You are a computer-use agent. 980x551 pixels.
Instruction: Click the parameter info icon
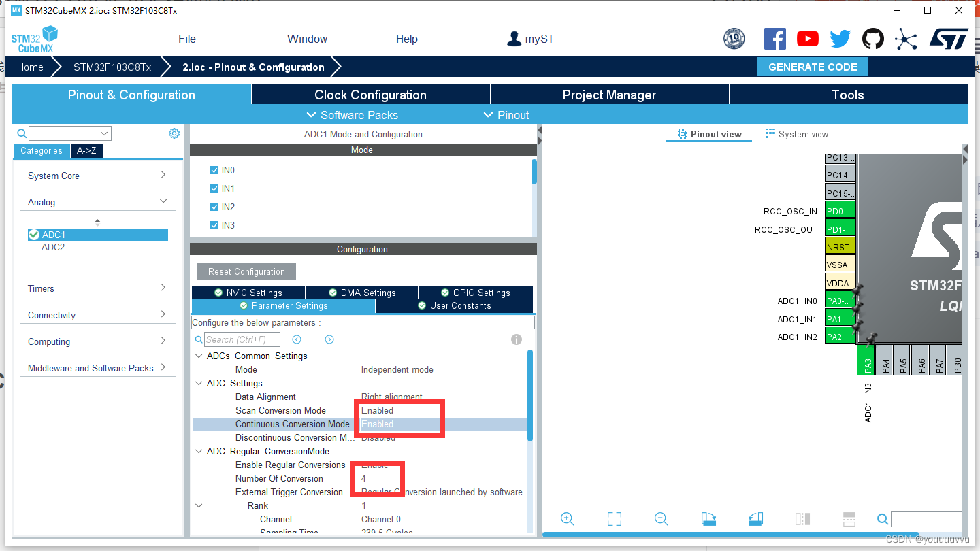(517, 339)
